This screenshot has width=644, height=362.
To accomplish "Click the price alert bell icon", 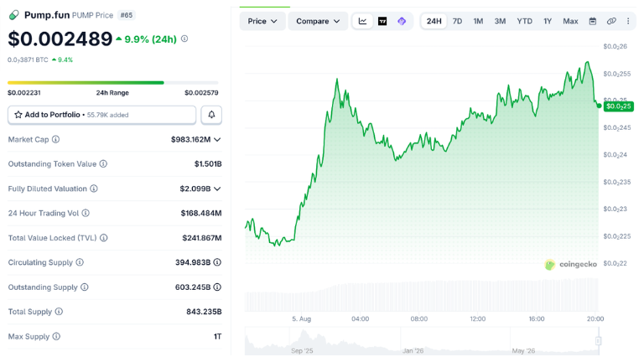I will click(x=211, y=115).
